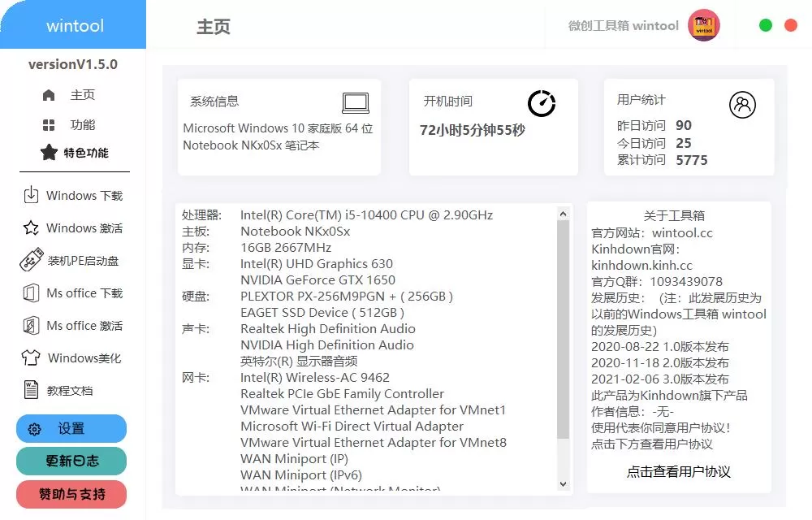Viewport: 812px width, 520px height.
Task: Open the 点击查看用户协议 agreement link
Action: pos(680,472)
